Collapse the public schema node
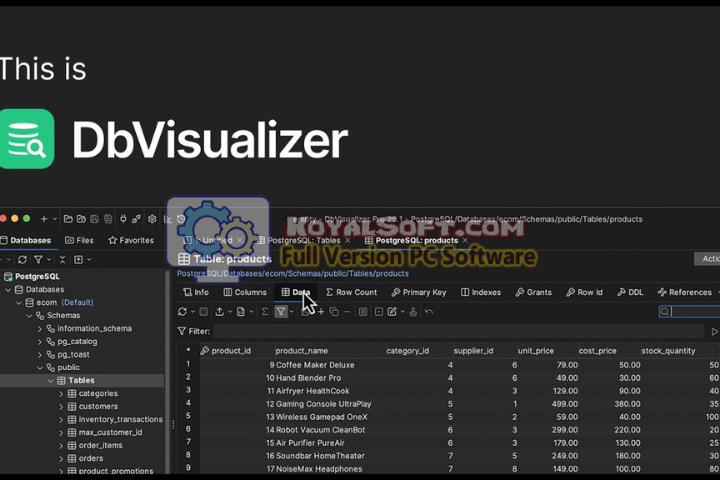Screen dimensions: 720x480 (x=40, y=367)
